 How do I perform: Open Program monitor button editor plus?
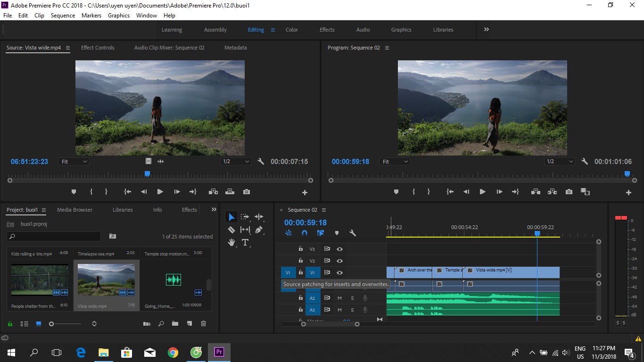tap(628, 192)
